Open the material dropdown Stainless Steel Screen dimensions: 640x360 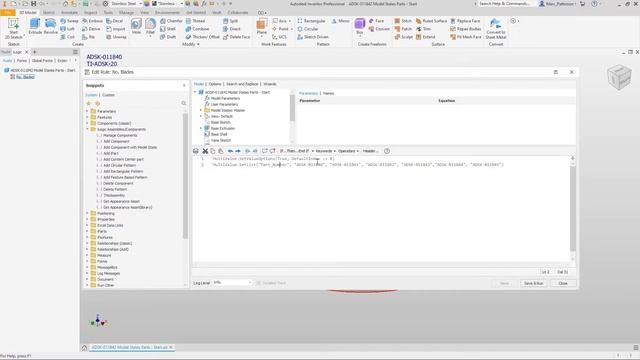click(126, 4)
